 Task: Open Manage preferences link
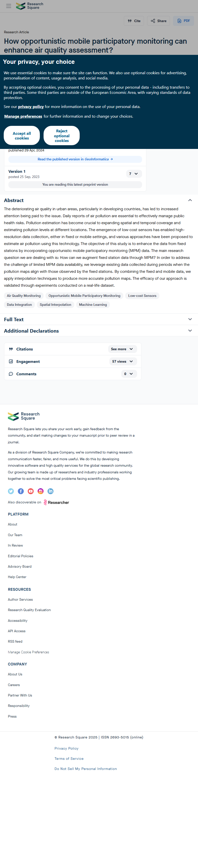pos(23,116)
